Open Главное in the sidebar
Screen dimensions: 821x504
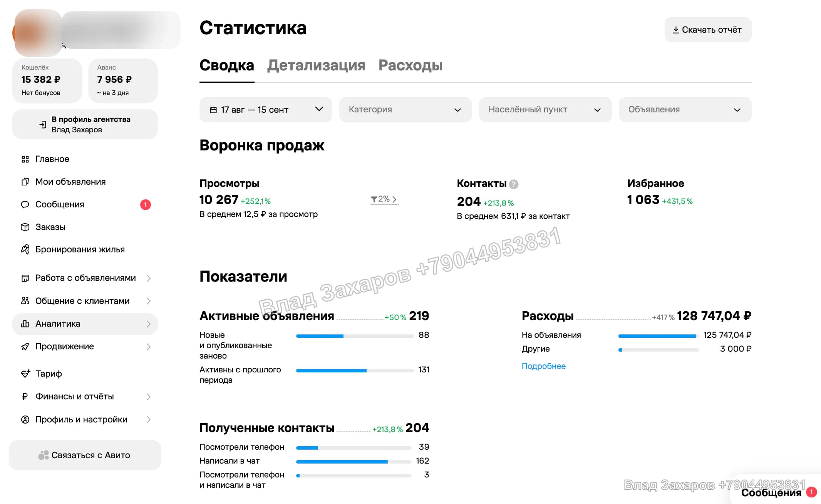85,159
